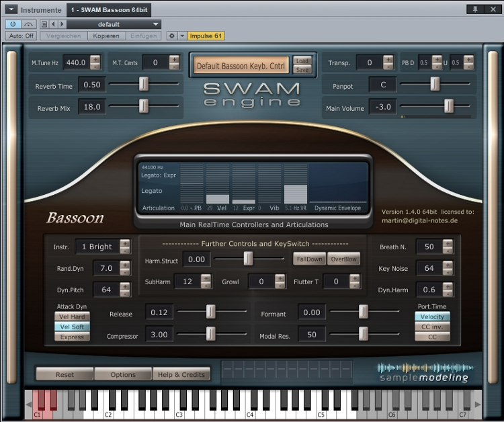The height and width of the screenshot is (422, 504).
Task: Expand the dropdown arrow beside the gear
Action: click(182, 36)
